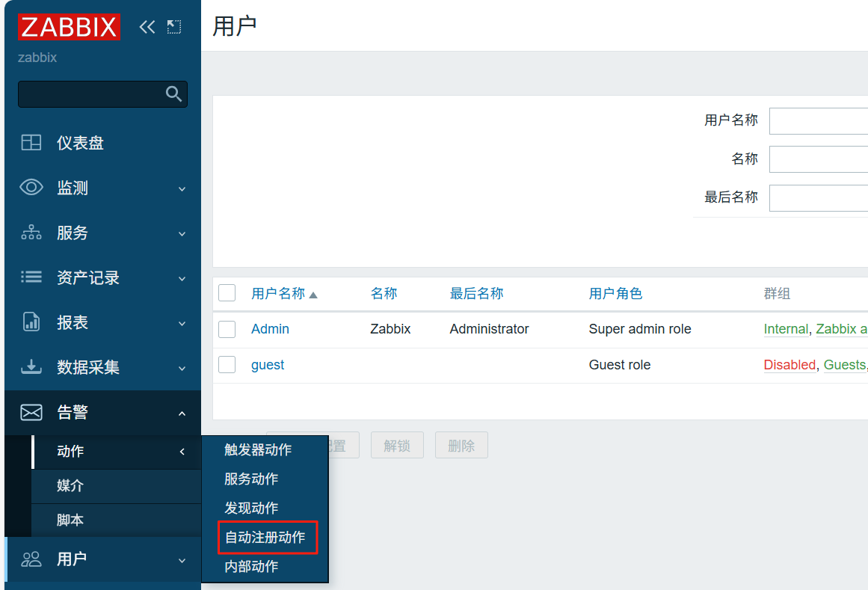This screenshot has width=868, height=590.
Task: Click the Disabled group link
Action: click(x=789, y=365)
